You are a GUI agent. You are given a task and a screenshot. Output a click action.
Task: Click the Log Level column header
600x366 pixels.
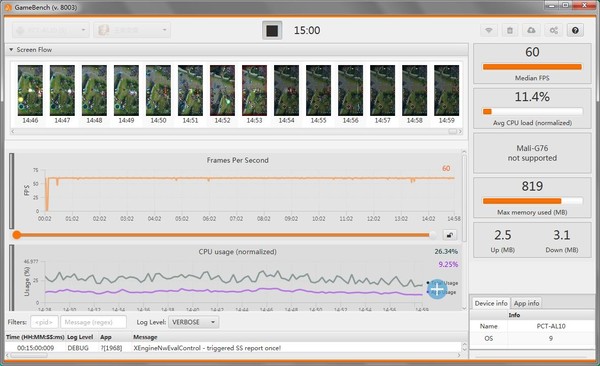click(x=80, y=337)
